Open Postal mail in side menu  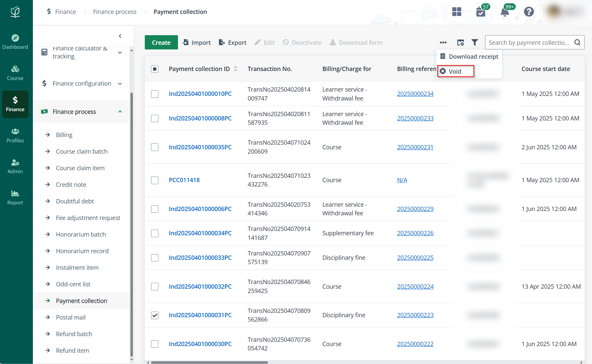[71, 317]
